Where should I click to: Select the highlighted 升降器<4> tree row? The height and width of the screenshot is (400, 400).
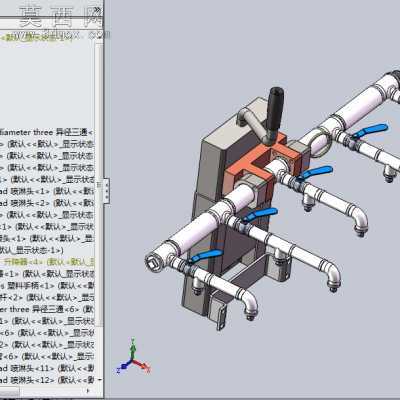click(x=47, y=262)
